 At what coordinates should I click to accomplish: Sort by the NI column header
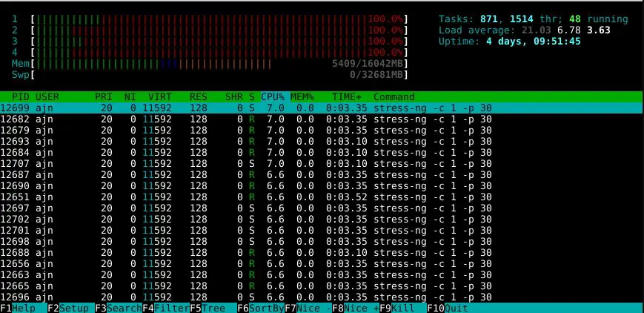click(130, 97)
